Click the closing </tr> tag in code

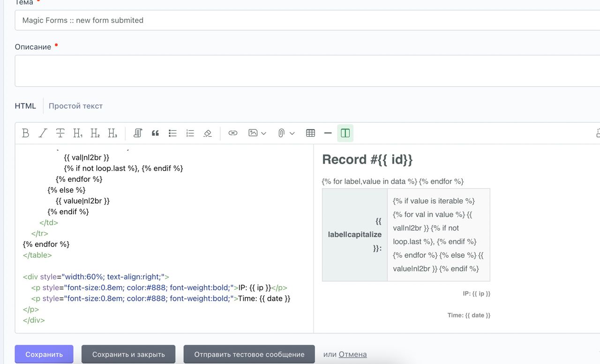coord(40,233)
